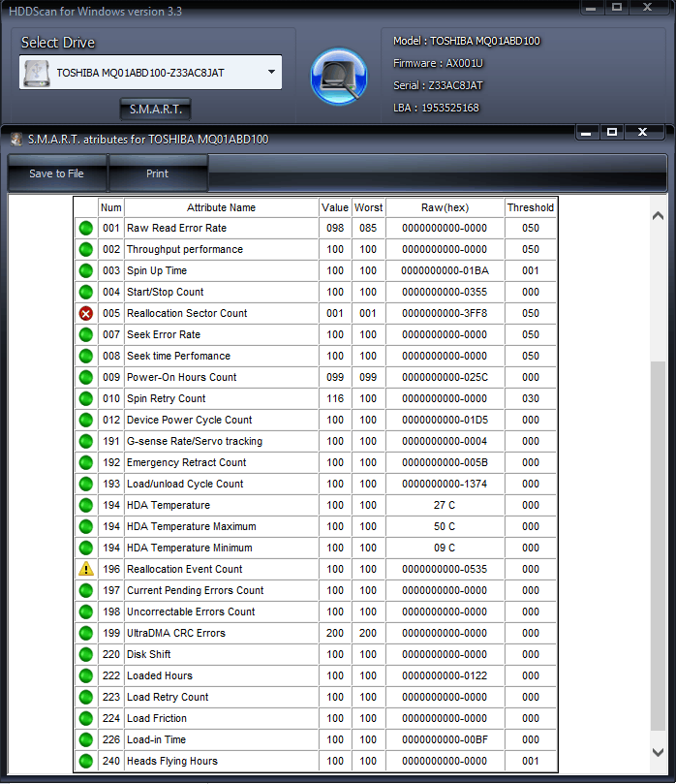Viewport: 676px width, 784px height.
Task: Click the '27 C' temperature value
Action: pyautogui.click(x=445, y=505)
